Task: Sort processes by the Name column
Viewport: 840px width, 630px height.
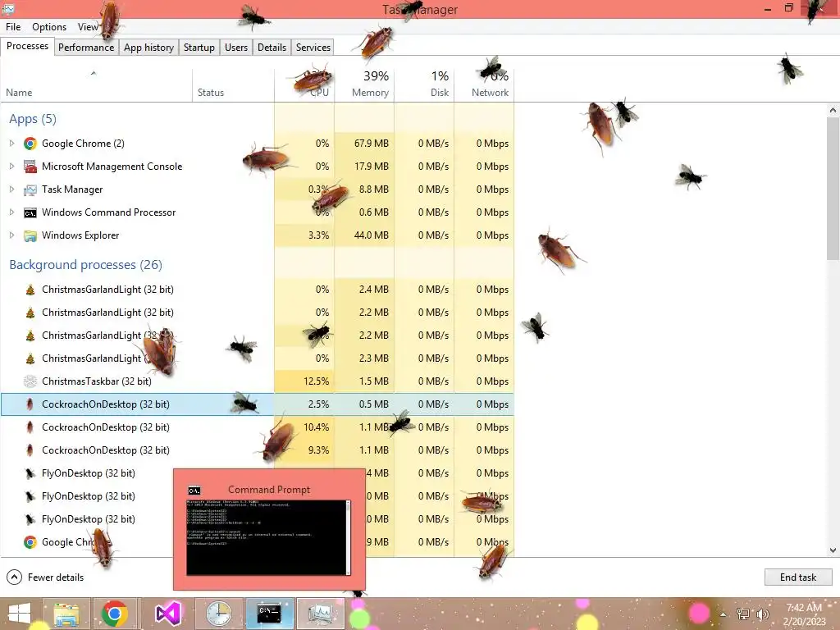Action: point(97,84)
